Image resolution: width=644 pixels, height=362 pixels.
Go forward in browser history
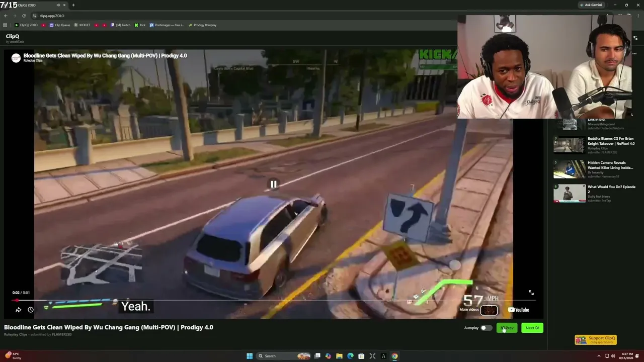pyautogui.click(x=15, y=16)
